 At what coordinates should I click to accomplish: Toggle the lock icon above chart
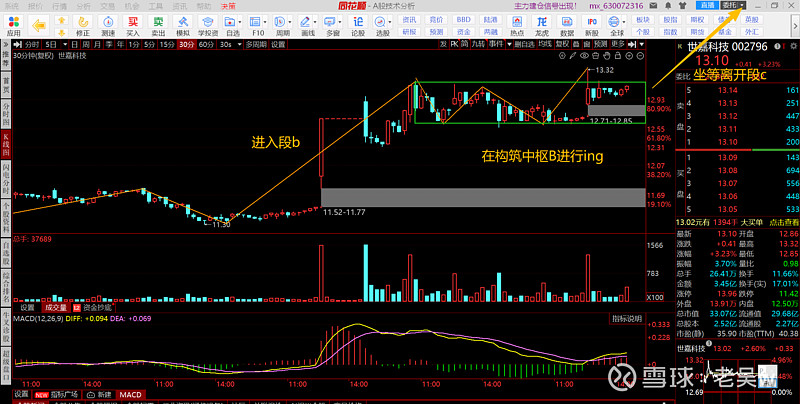pyautogui.click(x=617, y=55)
